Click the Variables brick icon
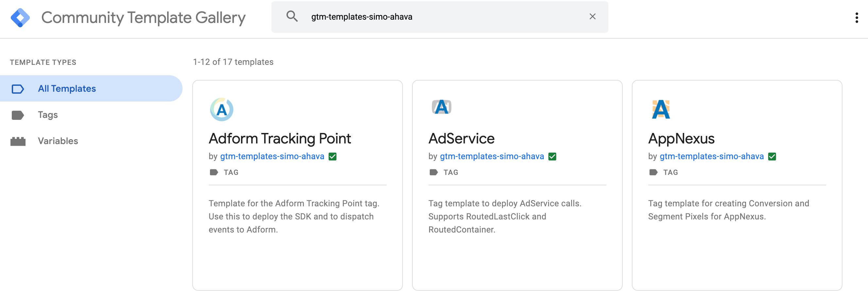This screenshot has width=868, height=298. [18, 141]
